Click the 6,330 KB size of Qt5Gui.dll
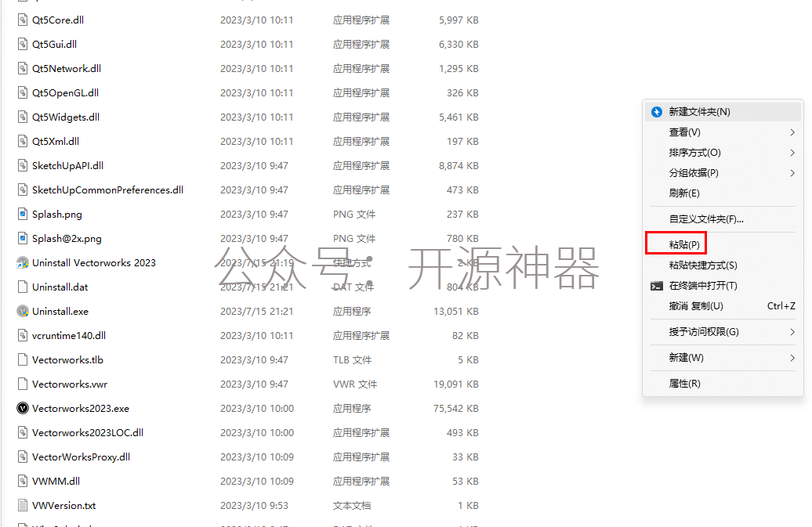812x527 pixels. [459, 45]
